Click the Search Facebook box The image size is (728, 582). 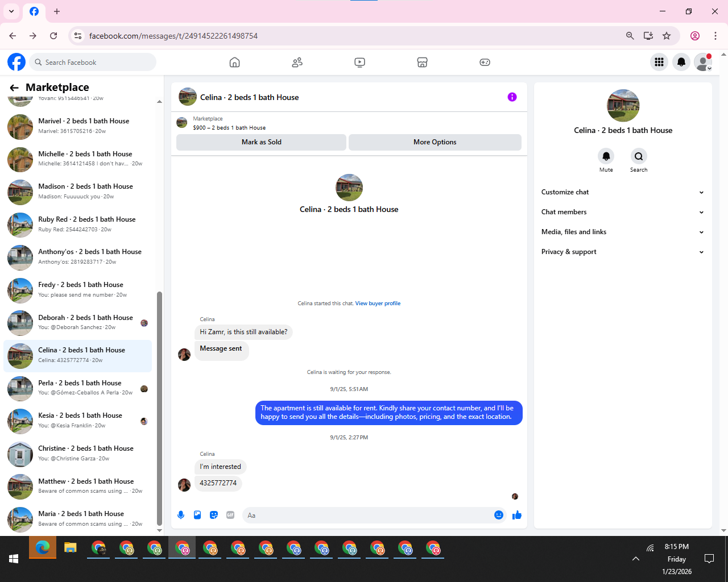[93, 62]
